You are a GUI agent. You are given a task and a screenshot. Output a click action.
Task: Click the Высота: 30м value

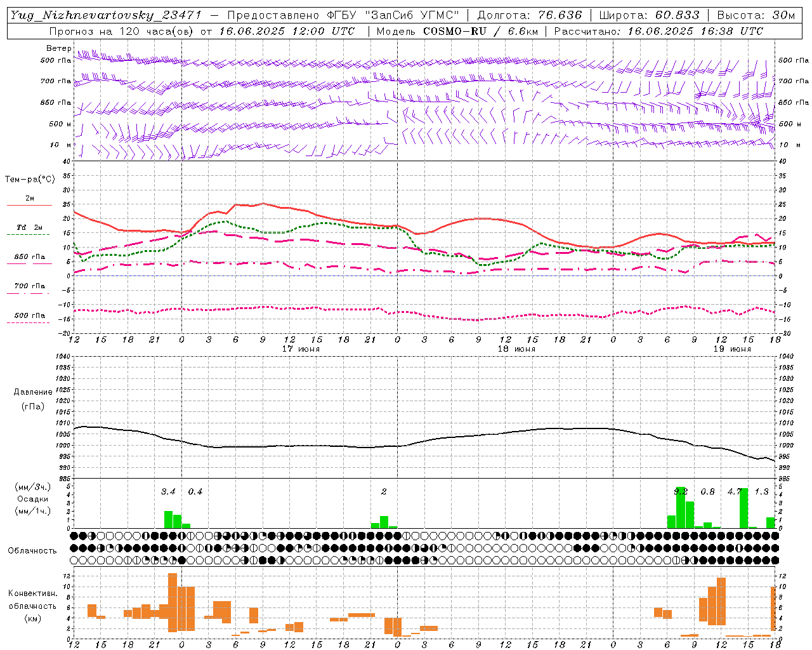click(x=756, y=15)
